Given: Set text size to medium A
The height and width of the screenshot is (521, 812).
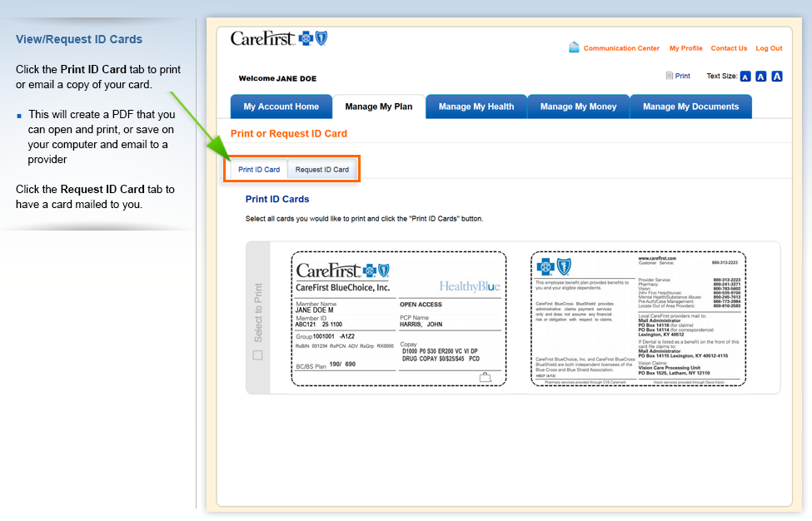Looking at the screenshot, I should tap(760, 77).
